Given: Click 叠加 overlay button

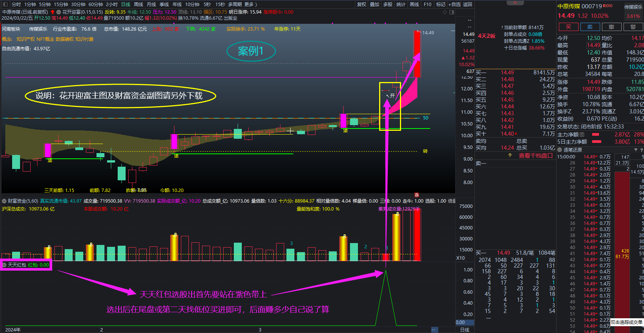Looking at the screenshot, I should coord(375,4).
